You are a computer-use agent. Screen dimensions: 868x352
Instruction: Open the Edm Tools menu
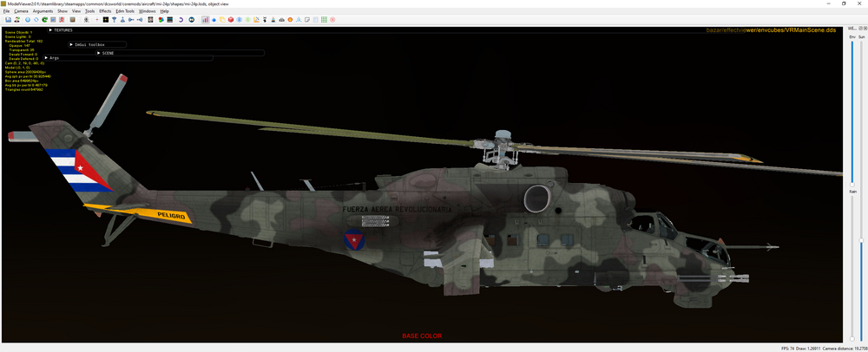(125, 11)
